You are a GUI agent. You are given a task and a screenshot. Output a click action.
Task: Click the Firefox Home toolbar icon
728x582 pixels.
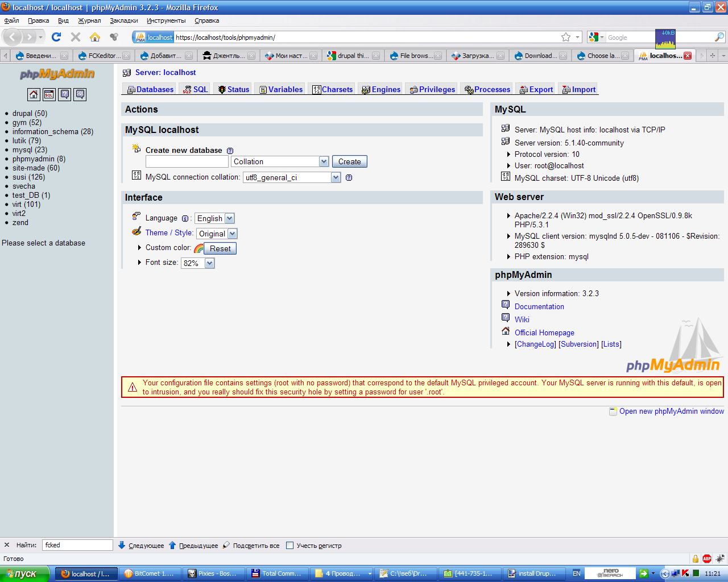pyautogui.click(x=94, y=37)
